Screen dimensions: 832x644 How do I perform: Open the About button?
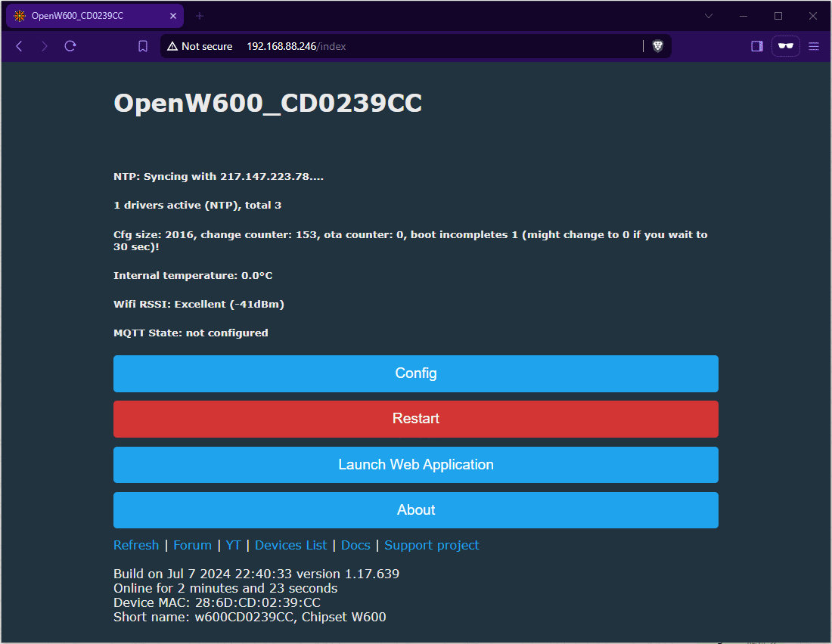(416, 509)
